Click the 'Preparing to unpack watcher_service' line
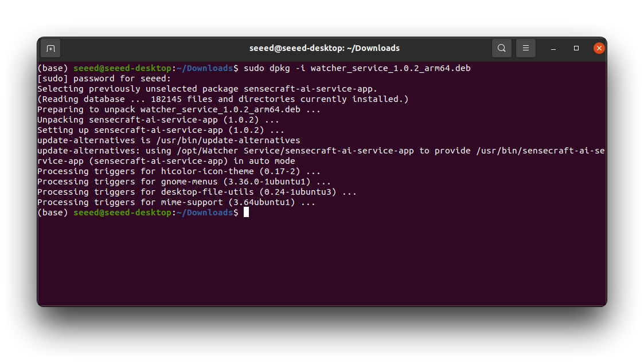644x362 pixels. (x=179, y=109)
